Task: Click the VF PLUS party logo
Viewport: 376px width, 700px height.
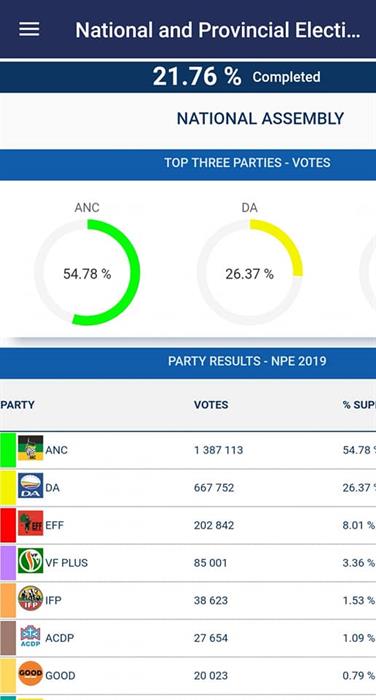Action: click(x=30, y=561)
